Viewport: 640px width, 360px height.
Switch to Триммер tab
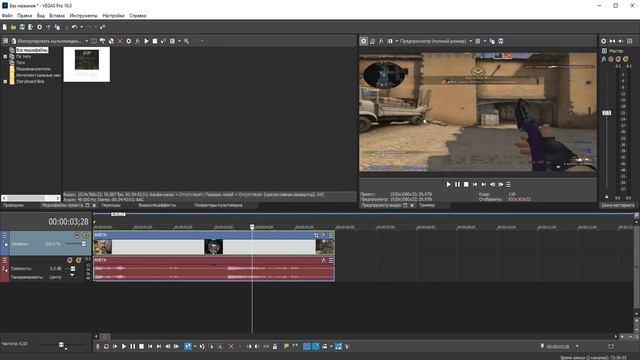point(427,205)
